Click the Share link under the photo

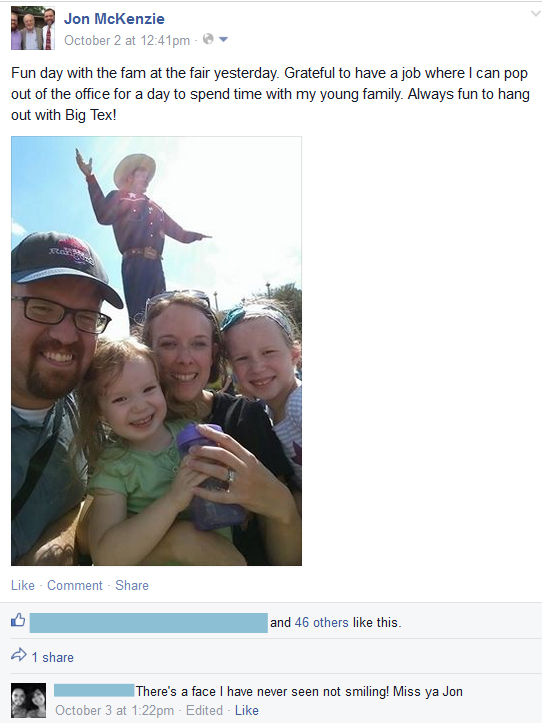pos(132,585)
